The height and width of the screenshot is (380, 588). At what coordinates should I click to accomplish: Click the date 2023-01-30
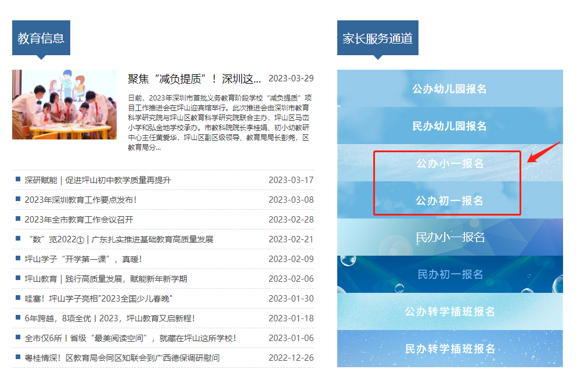coord(291,299)
